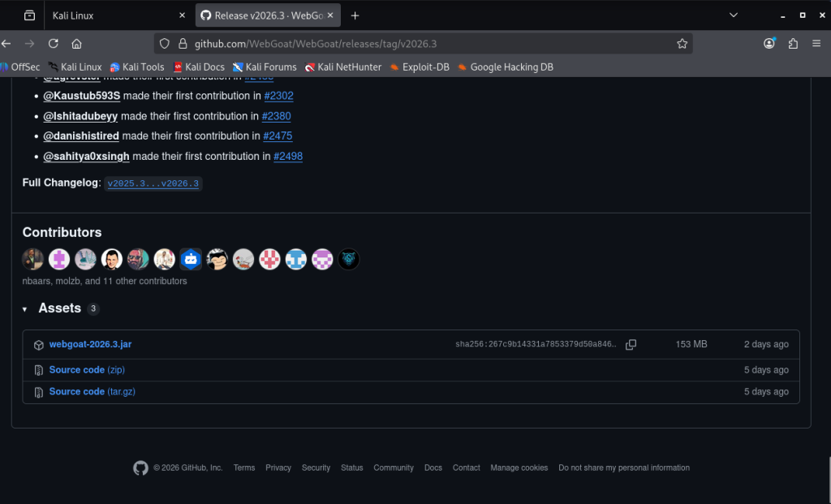Click Manage cookies in the footer
The image size is (831, 504).
pos(519,468)
